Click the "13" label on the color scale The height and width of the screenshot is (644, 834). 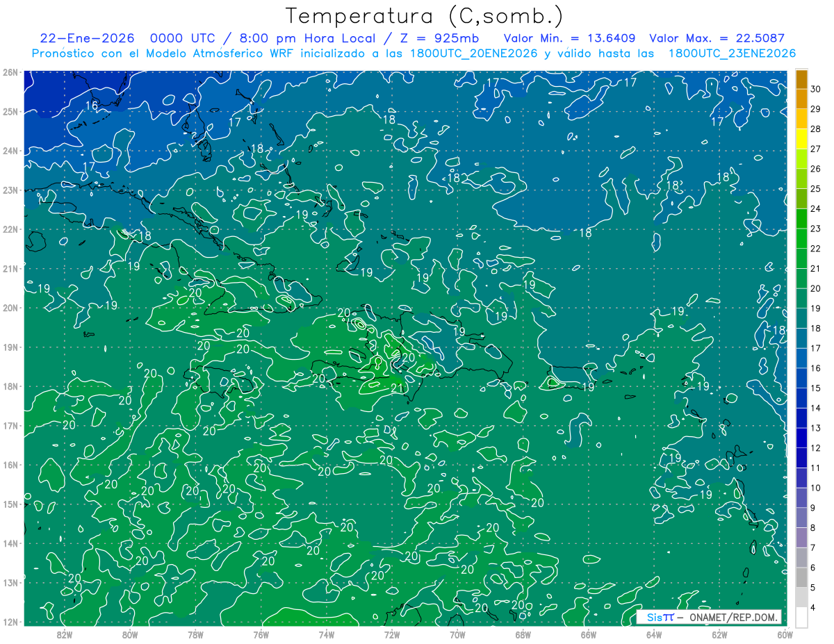tap(815, 428)
